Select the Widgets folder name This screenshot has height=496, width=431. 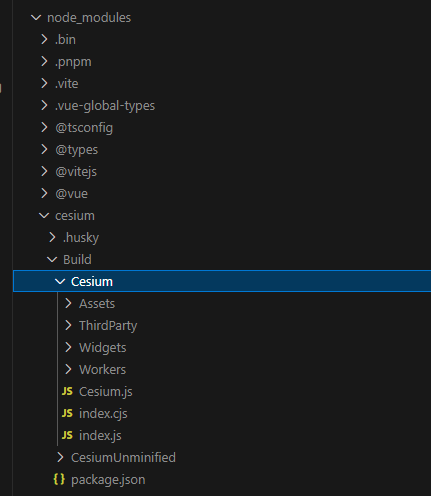103,348
